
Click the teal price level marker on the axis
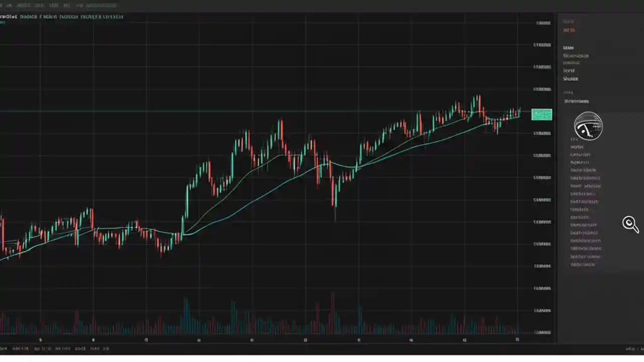[541, 114]
